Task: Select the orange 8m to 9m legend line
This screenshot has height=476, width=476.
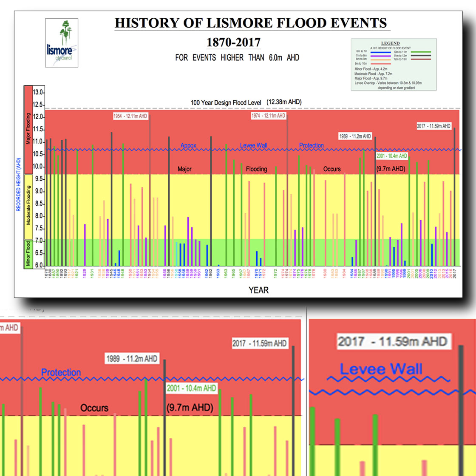Action: (380, 59)
